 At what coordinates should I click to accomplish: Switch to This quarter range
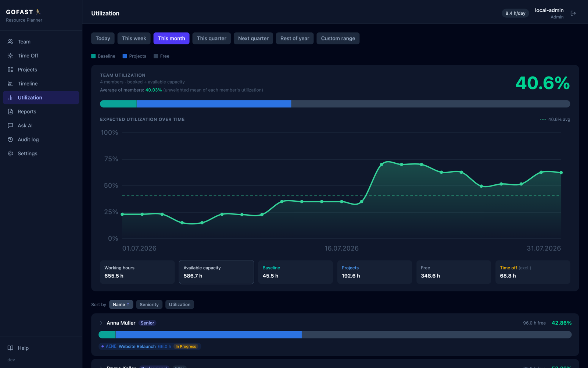coord(212,38)
